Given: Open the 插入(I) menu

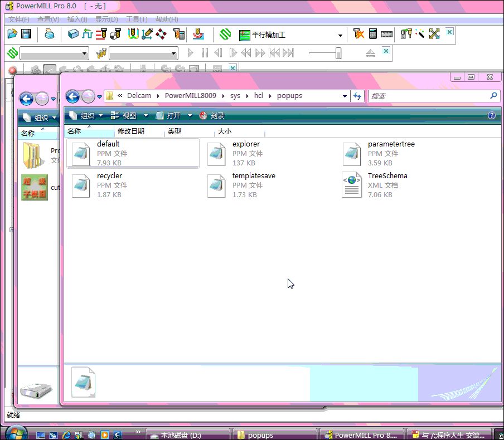Looking at the screenshot, I should click(x=77, y=19).
